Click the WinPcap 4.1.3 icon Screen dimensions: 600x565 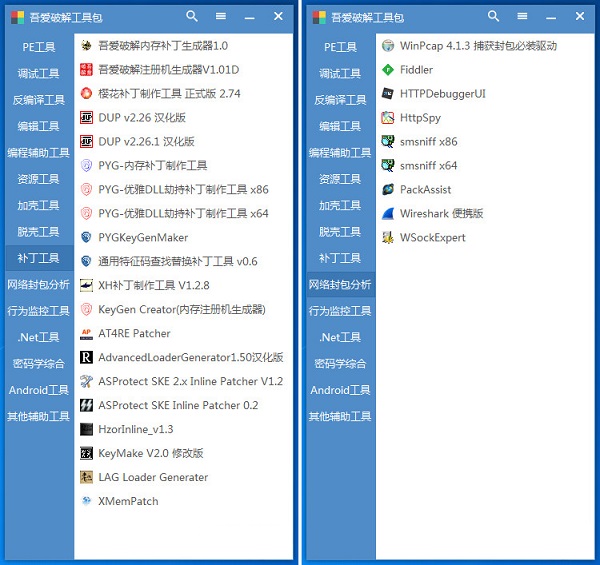(388, 46)
